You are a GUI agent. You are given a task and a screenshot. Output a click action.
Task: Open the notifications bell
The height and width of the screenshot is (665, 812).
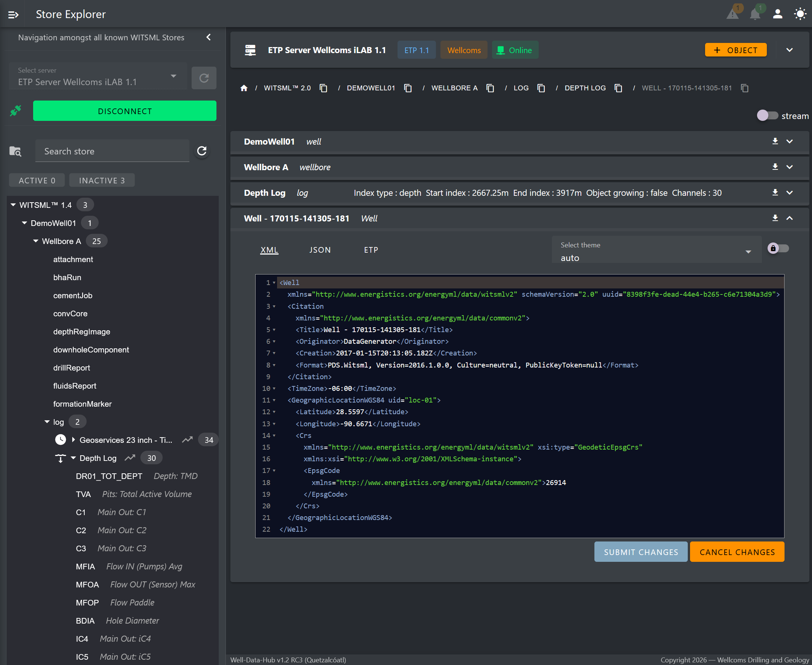[x=755, y=14]
